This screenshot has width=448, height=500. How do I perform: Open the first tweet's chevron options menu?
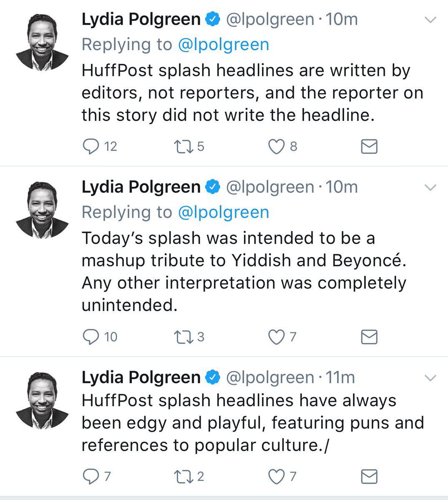(430, 20)
